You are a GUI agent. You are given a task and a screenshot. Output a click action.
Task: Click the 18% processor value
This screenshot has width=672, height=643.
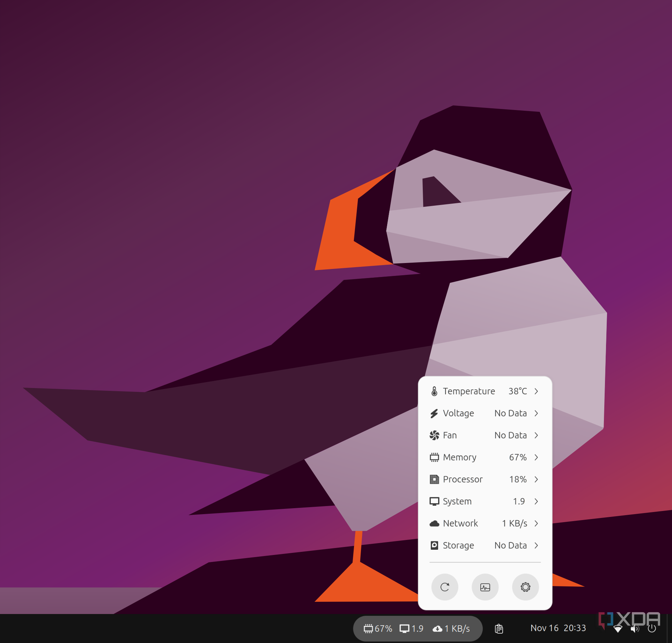(x=518, y=479)
